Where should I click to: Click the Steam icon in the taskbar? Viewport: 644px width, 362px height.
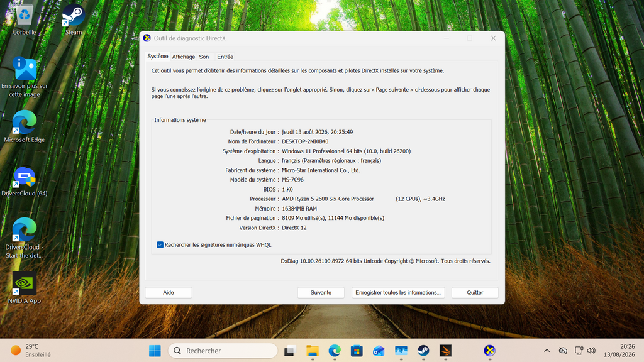tap(423, 351)
